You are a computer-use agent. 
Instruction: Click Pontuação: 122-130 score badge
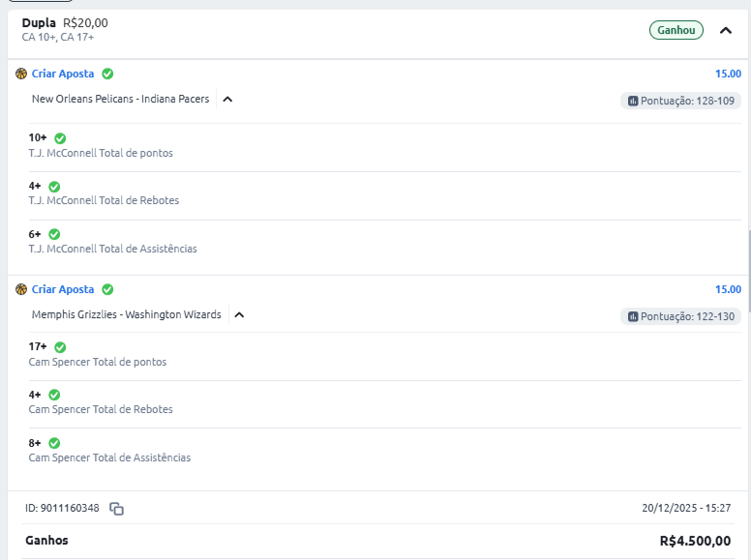(x=680, y=316)
